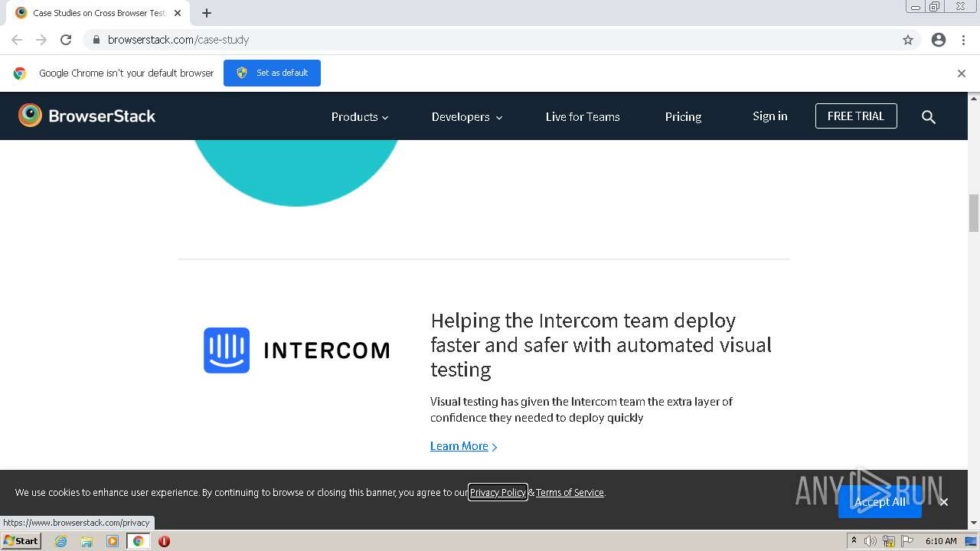Go forward to the next page
Image resolution: width=980 pixels, height=551 pixels.
41,40
